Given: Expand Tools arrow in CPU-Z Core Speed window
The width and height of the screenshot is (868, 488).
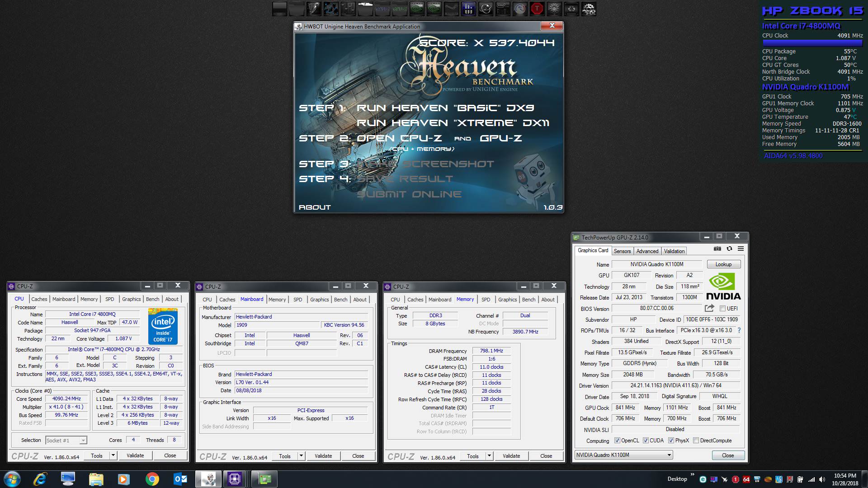Looking at the screenshot, I should [x=113, y=455].
